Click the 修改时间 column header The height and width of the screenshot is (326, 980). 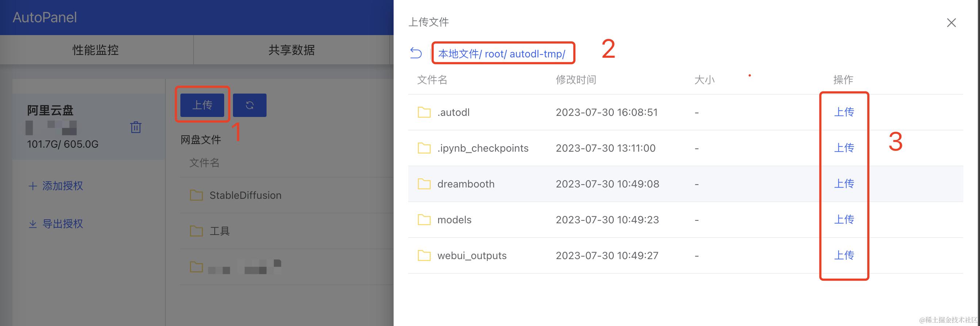(576, 80)
